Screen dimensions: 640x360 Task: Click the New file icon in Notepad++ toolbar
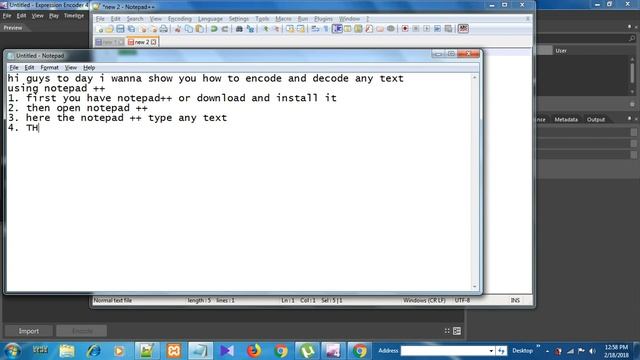point(100,29)
